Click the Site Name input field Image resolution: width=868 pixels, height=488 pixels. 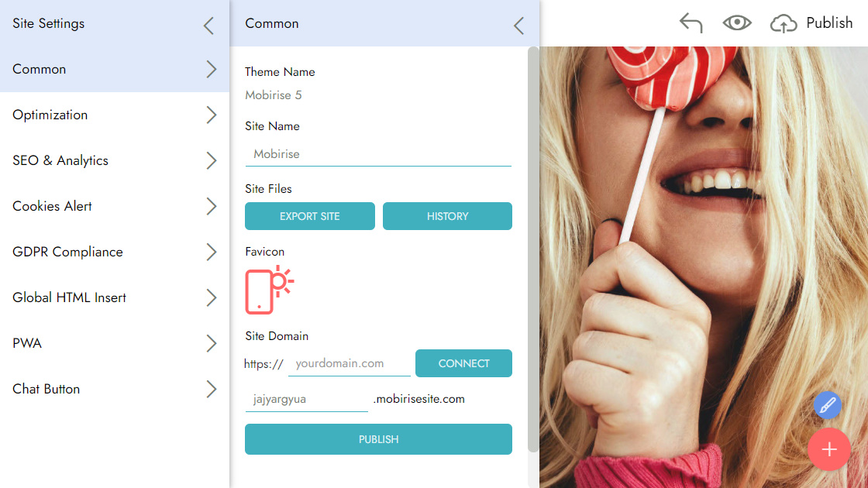[378, 154]
